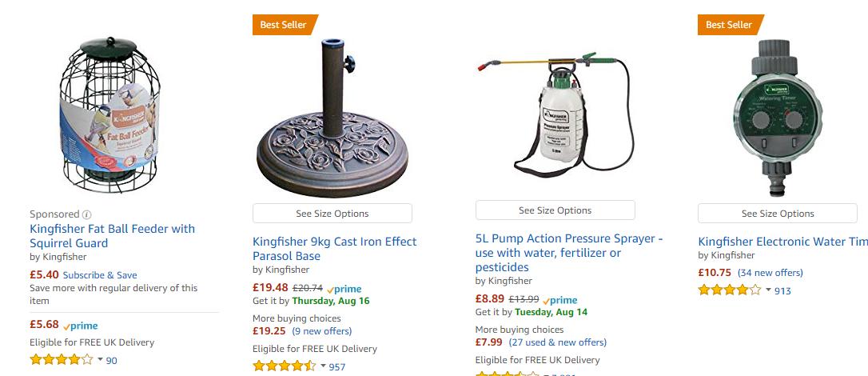The height and width of the screenshot is (376, 868).
Task: Click the Prime logo next to £19.48
Action: click(344, 289)
